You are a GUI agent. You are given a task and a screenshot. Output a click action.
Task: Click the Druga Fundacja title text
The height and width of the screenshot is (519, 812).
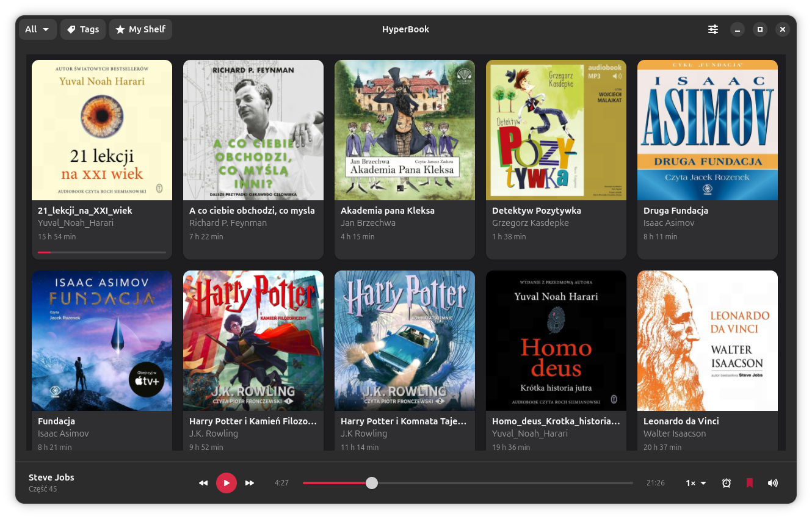[676, 211]
